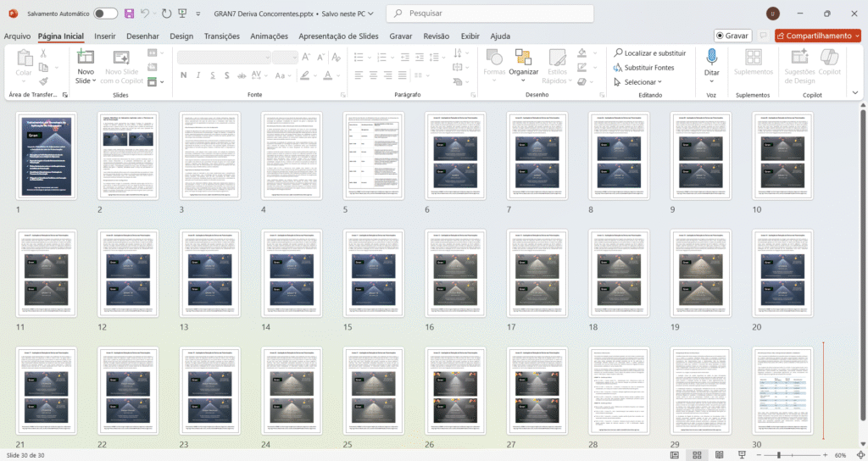868x461 pixels.
Task: Switch to the Transições tab
Action: pyautogui.click(x=221, y=36)
